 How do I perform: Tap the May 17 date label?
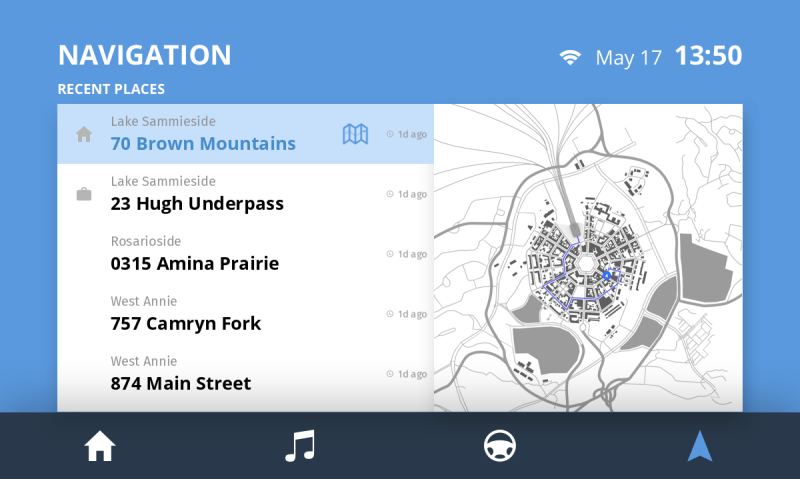(628, 57)
